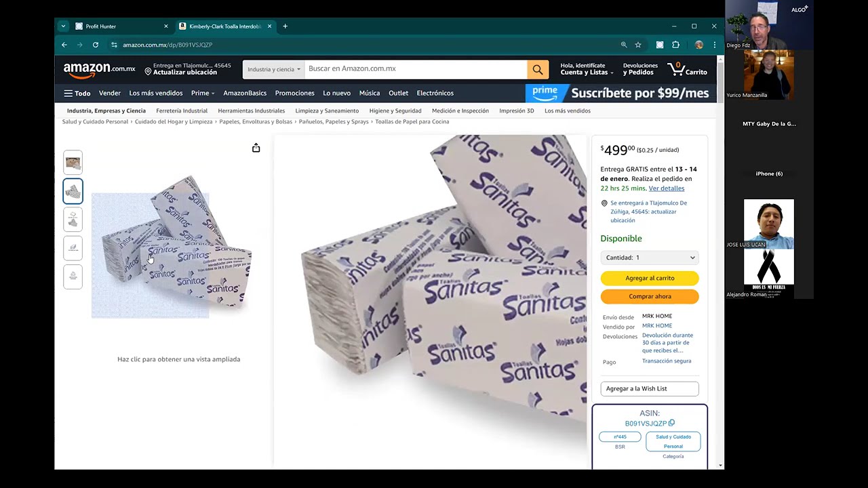The image size is (868, 488).
Task: Open Promociones nav item
Action: (294, 94)
